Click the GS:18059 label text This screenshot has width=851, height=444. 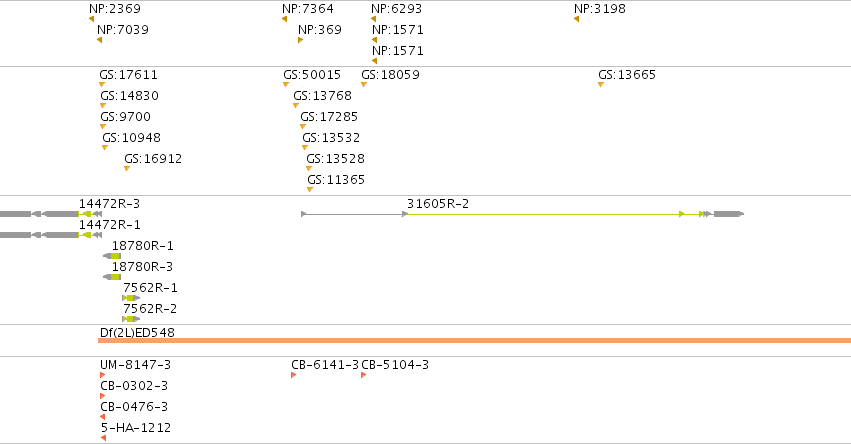click(390, 74)
